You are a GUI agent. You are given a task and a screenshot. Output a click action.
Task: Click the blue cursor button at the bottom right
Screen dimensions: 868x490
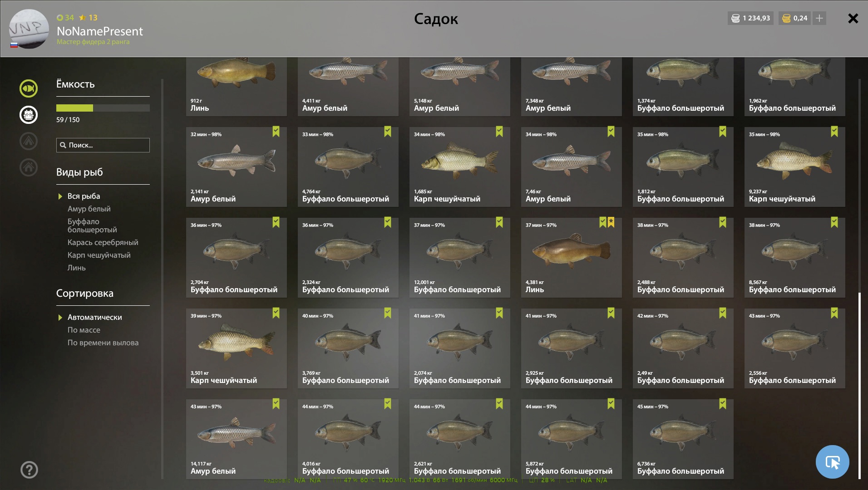click(833, 462)
